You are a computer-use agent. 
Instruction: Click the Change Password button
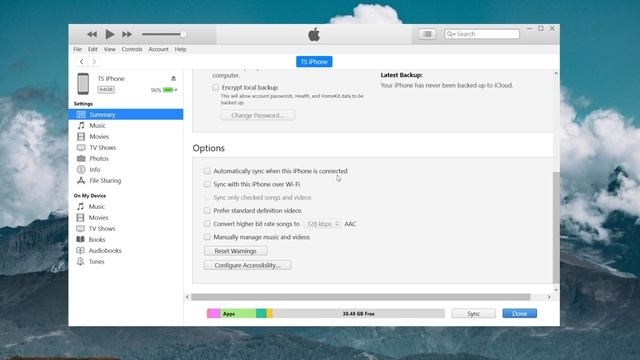[x=258, y=116]
